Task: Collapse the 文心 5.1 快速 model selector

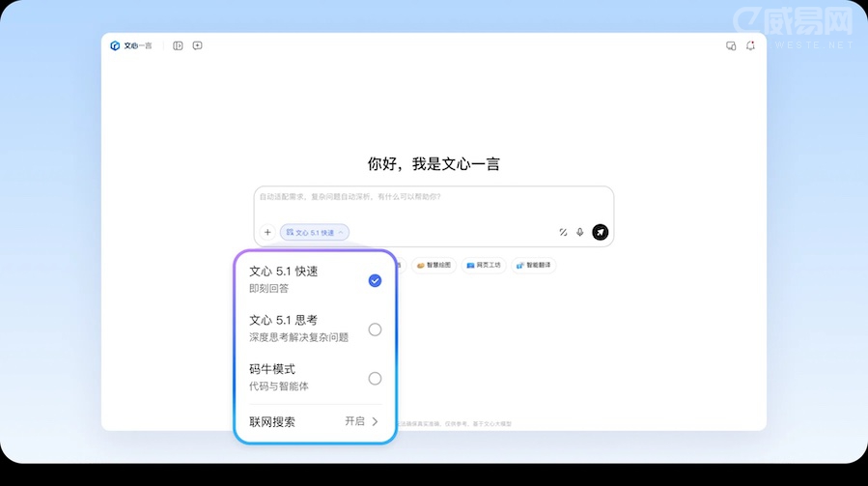Action: pyautogui.click(x=315, y=232)
